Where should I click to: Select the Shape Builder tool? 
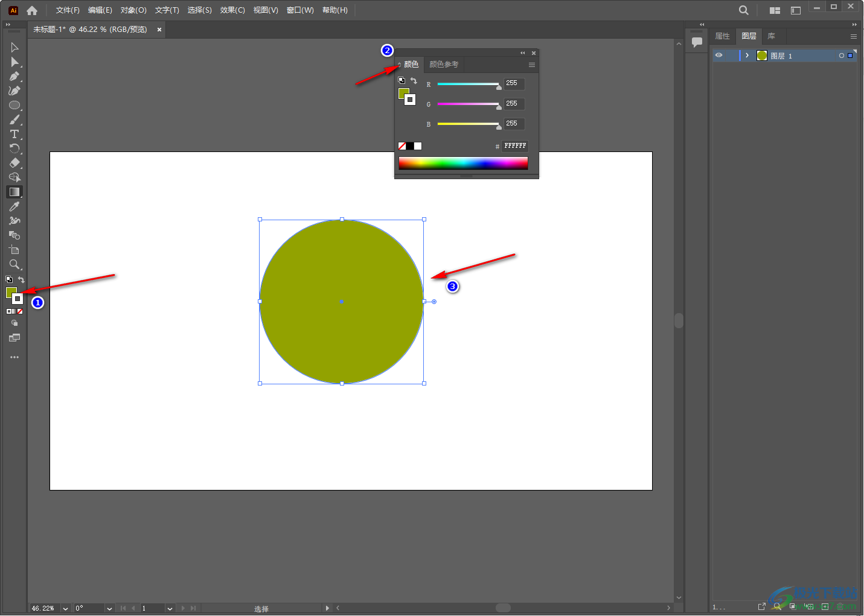[x=14, y=177]
